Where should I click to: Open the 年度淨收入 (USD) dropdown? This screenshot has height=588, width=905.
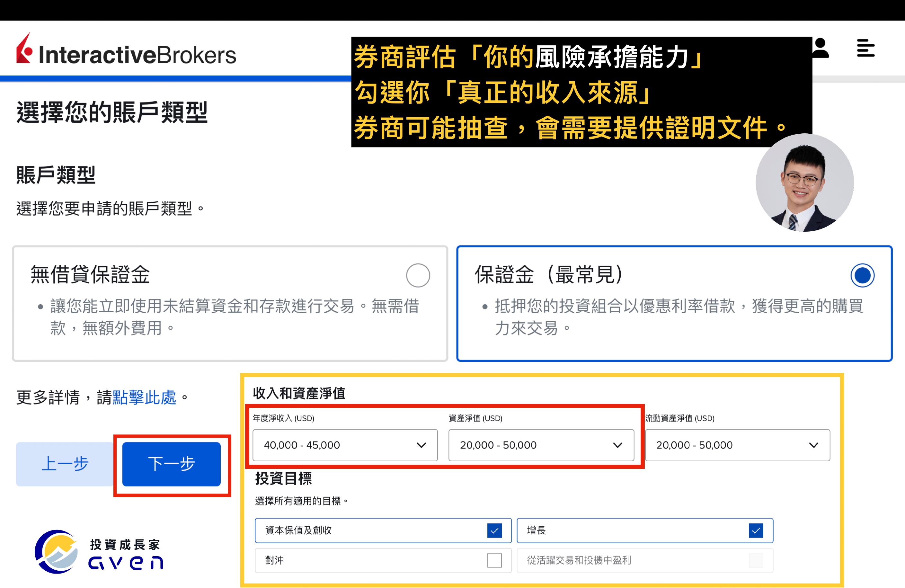345,445
